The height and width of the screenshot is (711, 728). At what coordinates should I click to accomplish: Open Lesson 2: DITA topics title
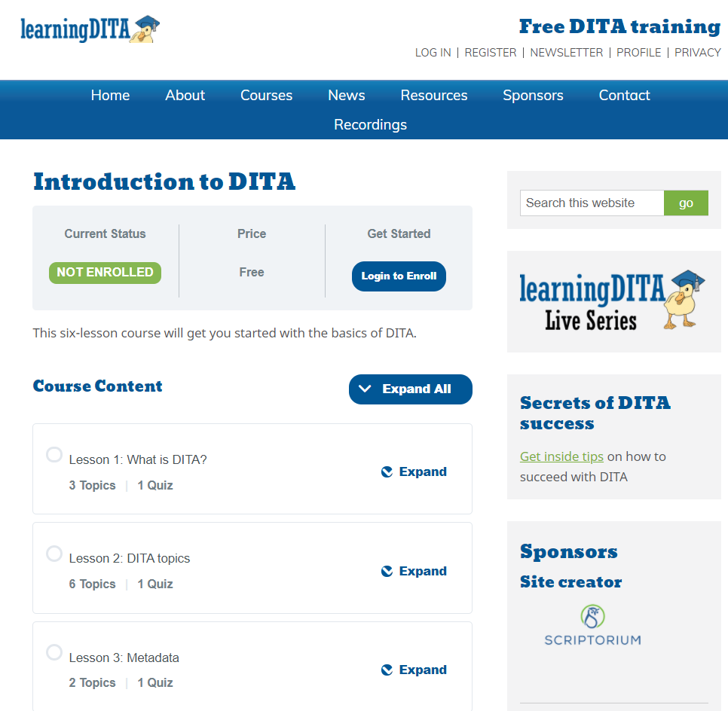[x=130, y=558]
